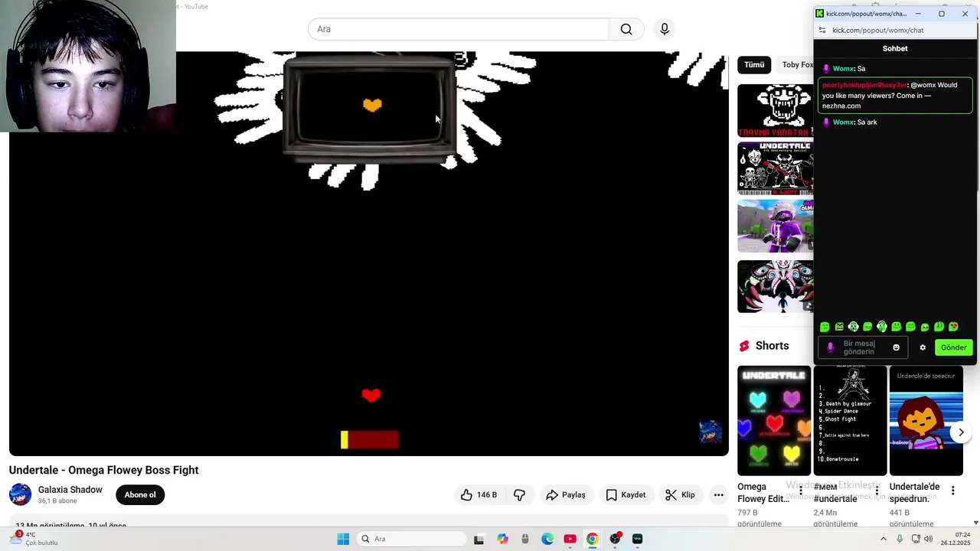The width and height of the screenshot is (980, 551).
Task: Click the YouTube search magnifier button
Action: pyautogui.click(x=626, y=29)
